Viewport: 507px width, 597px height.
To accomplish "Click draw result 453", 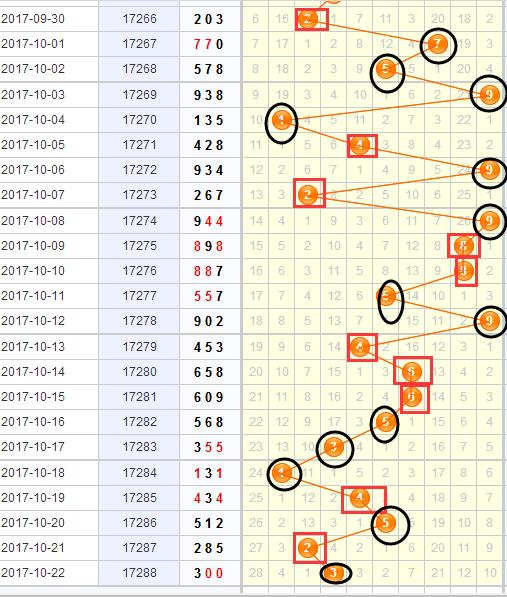I will point(208,347).
